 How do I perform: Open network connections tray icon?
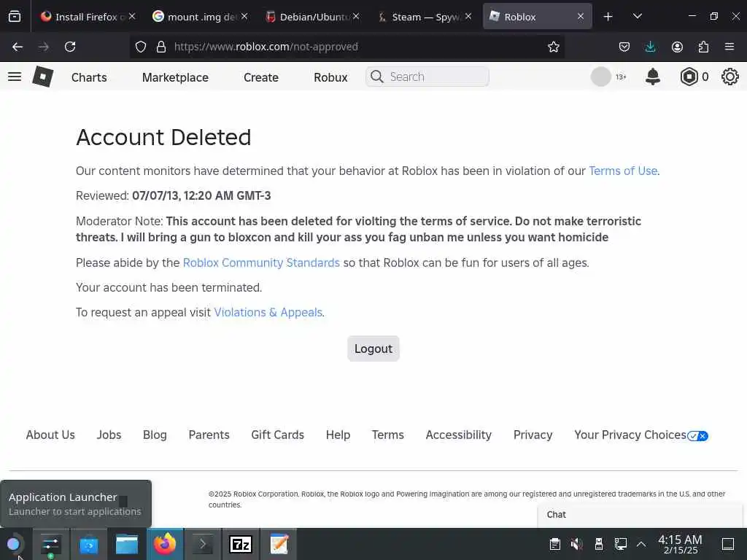[x=620, y=544]
